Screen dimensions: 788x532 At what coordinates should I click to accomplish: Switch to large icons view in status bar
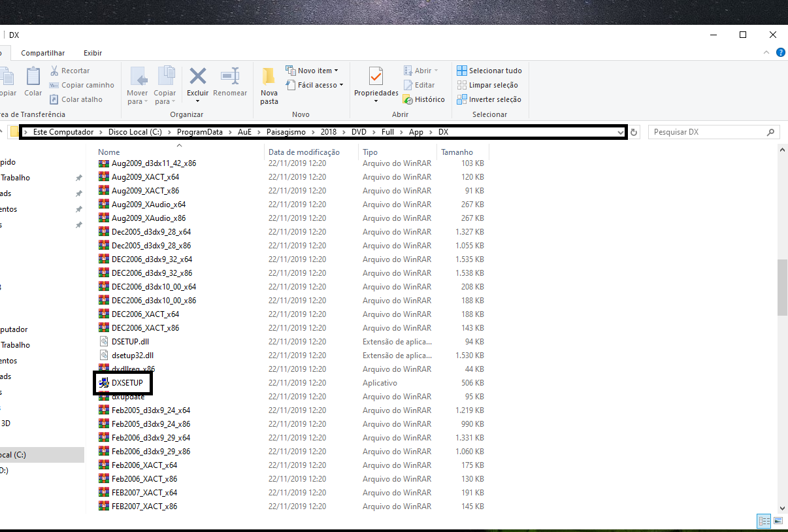click(x=778, y=521)
